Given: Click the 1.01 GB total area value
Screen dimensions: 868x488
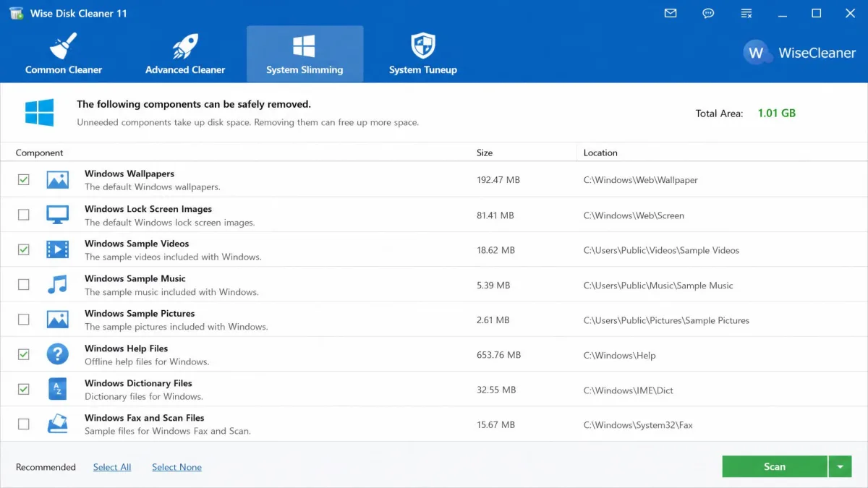Looking at the screenshot, I should [x=777, y=113].
